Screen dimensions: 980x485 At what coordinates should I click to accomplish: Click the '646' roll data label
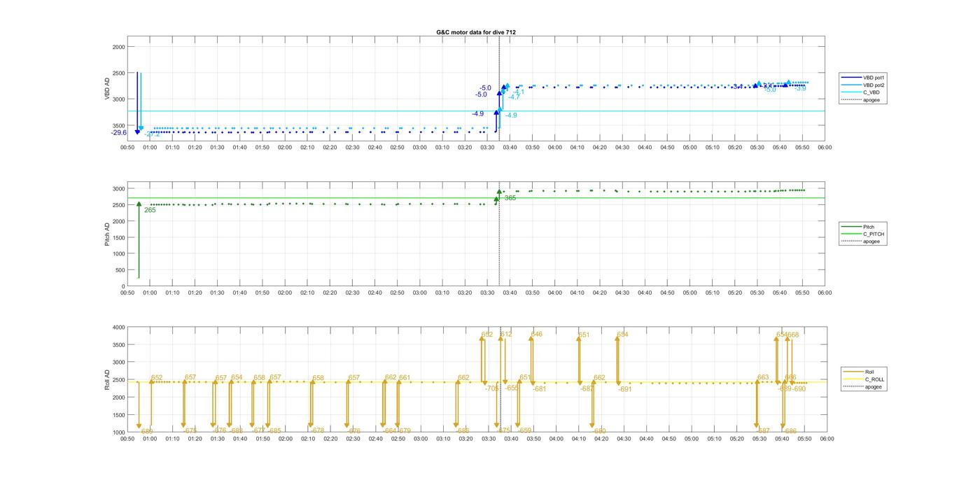click(537, 334)
